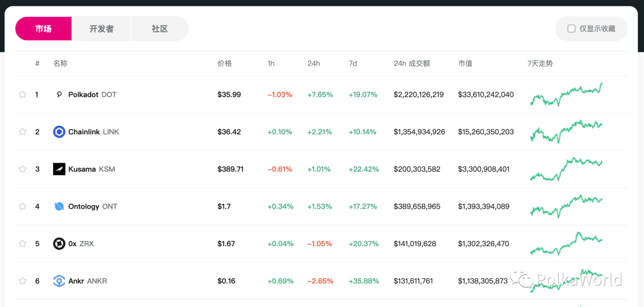The width and height of the screenshot is (644, 307).
Task: Open the Ankr ANKR link
Action: tap(88, 281)
